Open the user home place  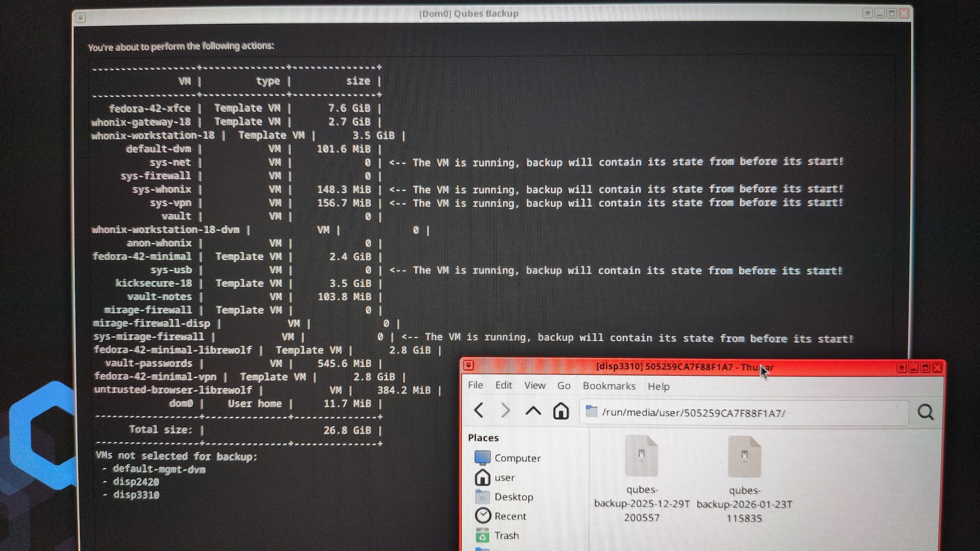pyautogui.click(x=504, y=478)
